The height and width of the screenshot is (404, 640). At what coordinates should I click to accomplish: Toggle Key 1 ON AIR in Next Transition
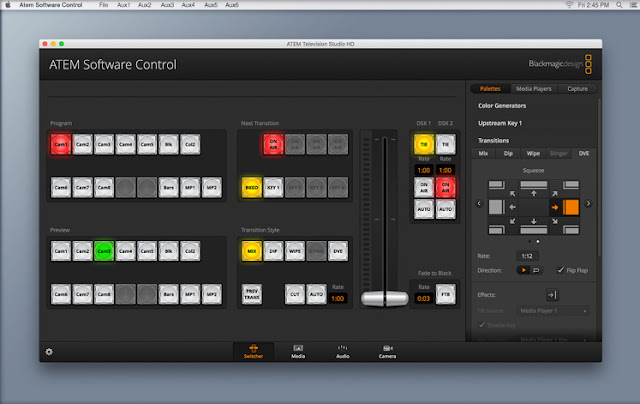coord(273,144)
